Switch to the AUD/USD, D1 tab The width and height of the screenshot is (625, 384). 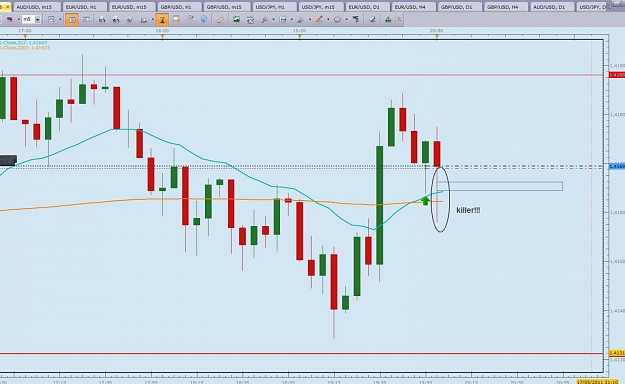pyautogui.click(x=552, y=7)
